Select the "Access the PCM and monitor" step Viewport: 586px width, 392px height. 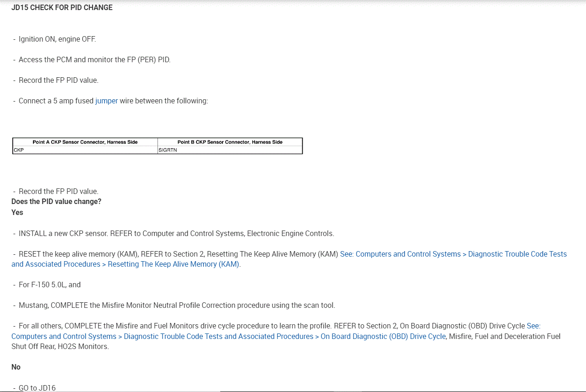[x=94, y=60]
